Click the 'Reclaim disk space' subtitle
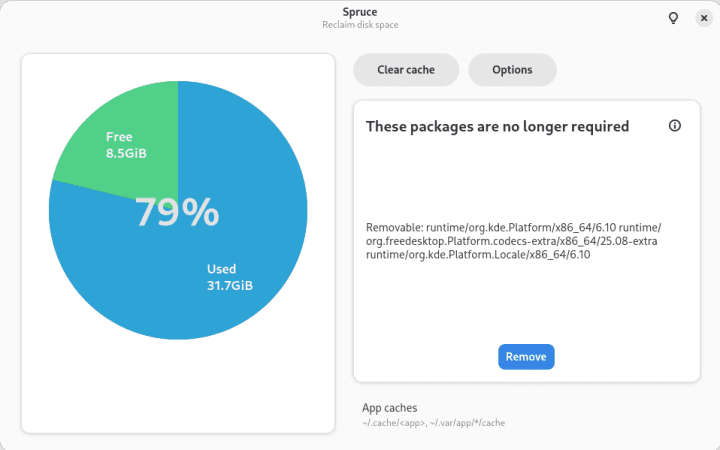 pyautogui.click(x=359, y=25)
